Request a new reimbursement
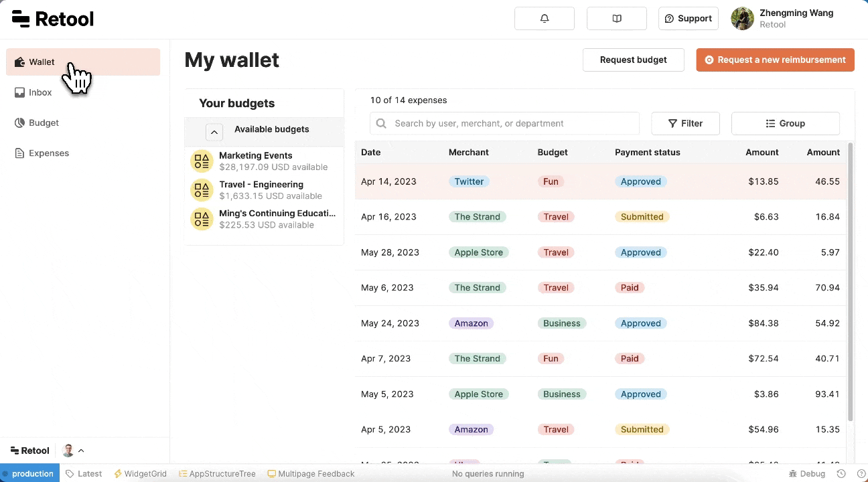This screenshot has width=868, height=482. [x=775, y=60]
